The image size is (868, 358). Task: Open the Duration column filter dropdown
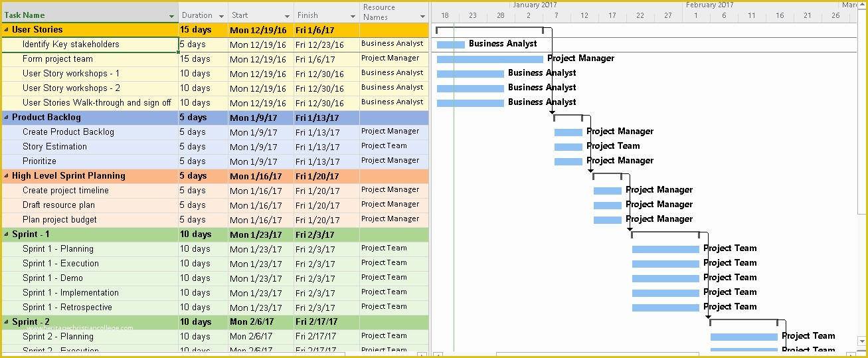click(221, 16)
